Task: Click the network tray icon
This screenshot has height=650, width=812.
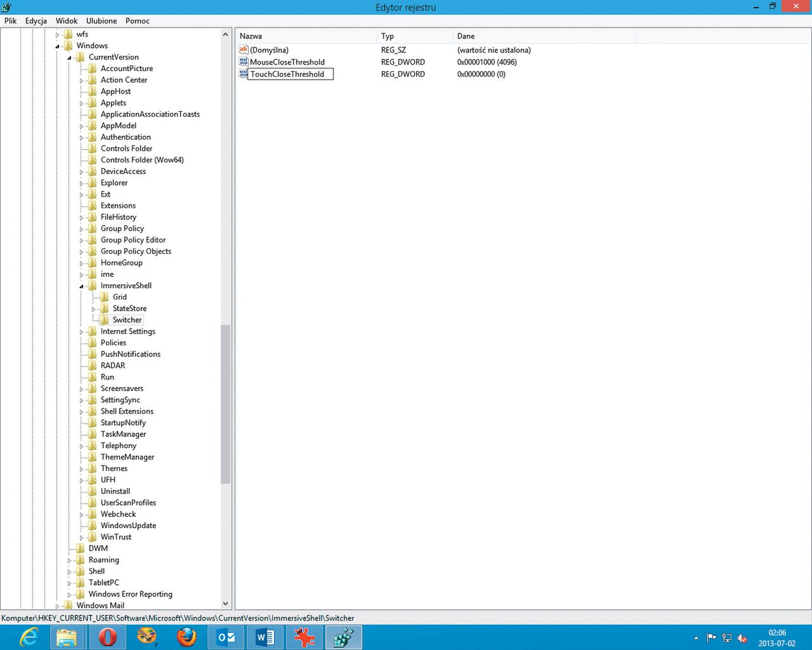Action: point(727,638)
